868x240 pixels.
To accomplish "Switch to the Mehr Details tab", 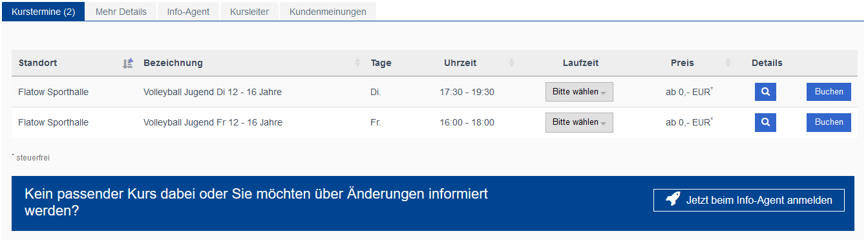I will [x=121, y=12].
